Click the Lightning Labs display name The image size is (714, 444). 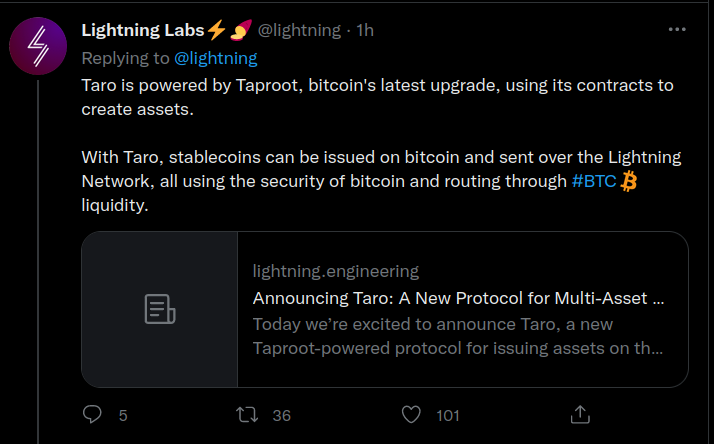point(143,30)
